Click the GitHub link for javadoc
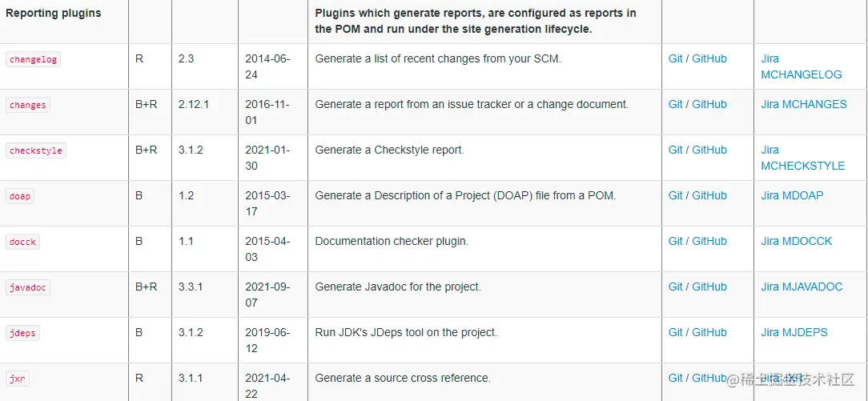This screenshot has height=401, width=868. (709, 287)
